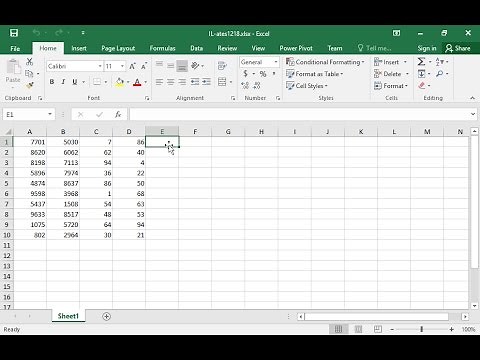Open Format as Table gallery
This screenshot has height=360, width=480.
tap(314, 74)
